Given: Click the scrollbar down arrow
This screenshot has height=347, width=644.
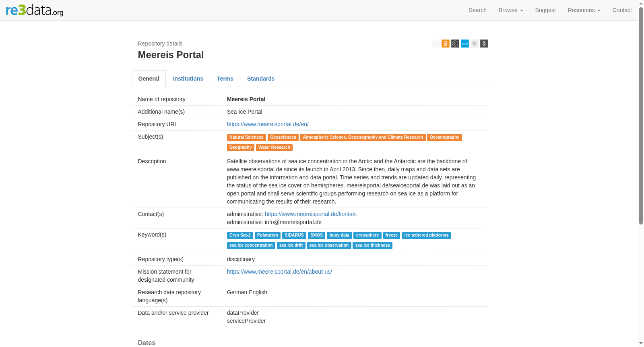Looking at the screenshot, I should click(641, 344).
